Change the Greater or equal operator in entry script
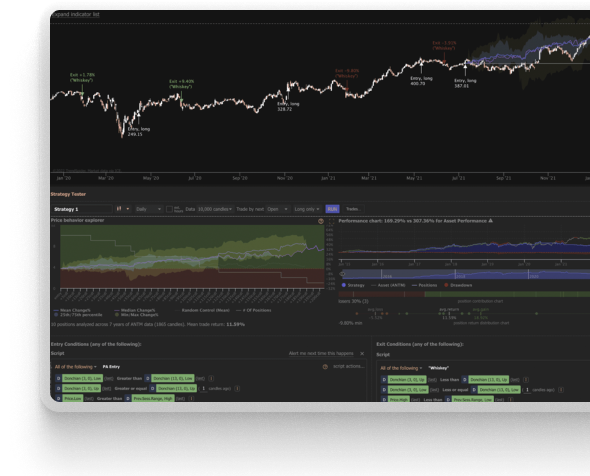The width and height of the screenshot is (590, 476). pyautogui.click(x=131, y=388)
